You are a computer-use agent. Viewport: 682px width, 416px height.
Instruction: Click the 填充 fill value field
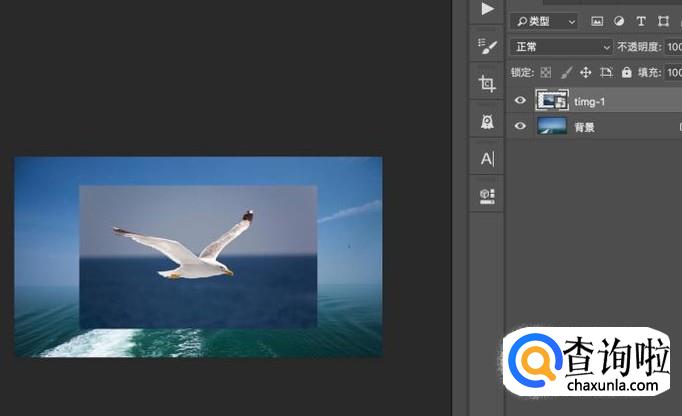(x=674, y=72)
